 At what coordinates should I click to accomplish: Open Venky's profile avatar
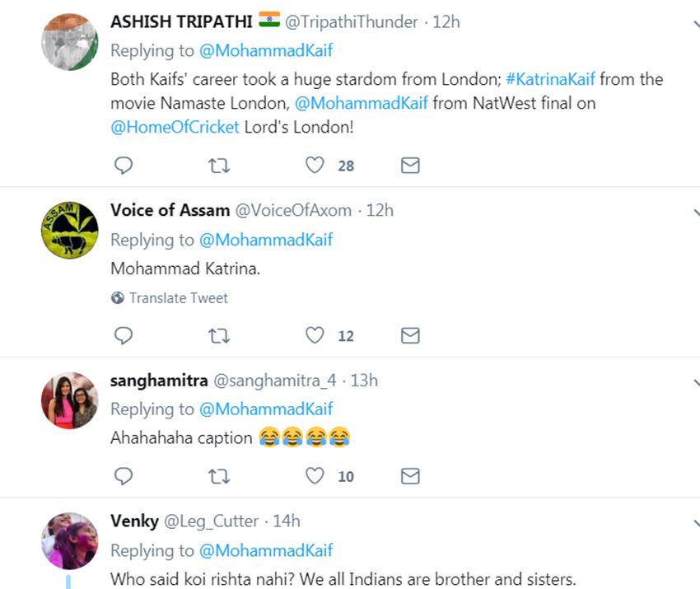pos(70,540)
